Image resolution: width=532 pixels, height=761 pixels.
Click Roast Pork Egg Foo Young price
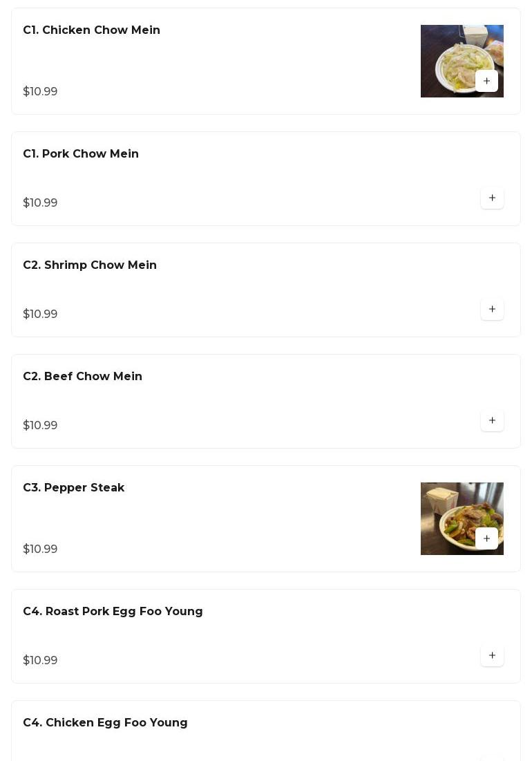40,661
